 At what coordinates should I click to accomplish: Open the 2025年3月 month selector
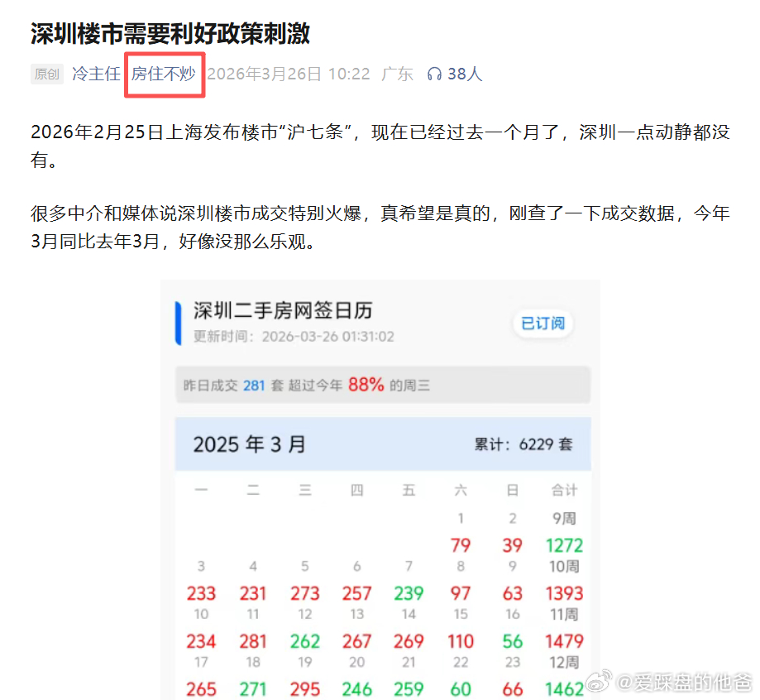(x=250, y=444)
